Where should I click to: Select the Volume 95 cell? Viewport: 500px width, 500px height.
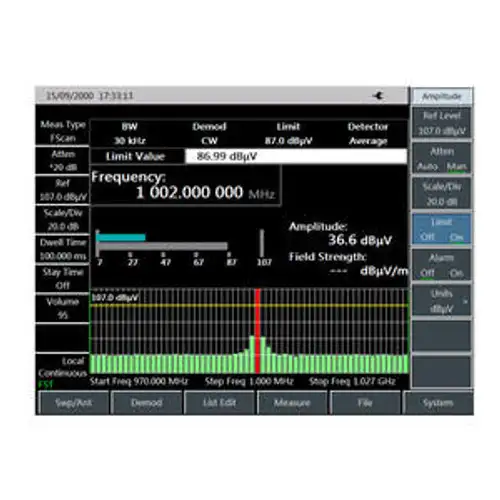(x=63, y=308)
